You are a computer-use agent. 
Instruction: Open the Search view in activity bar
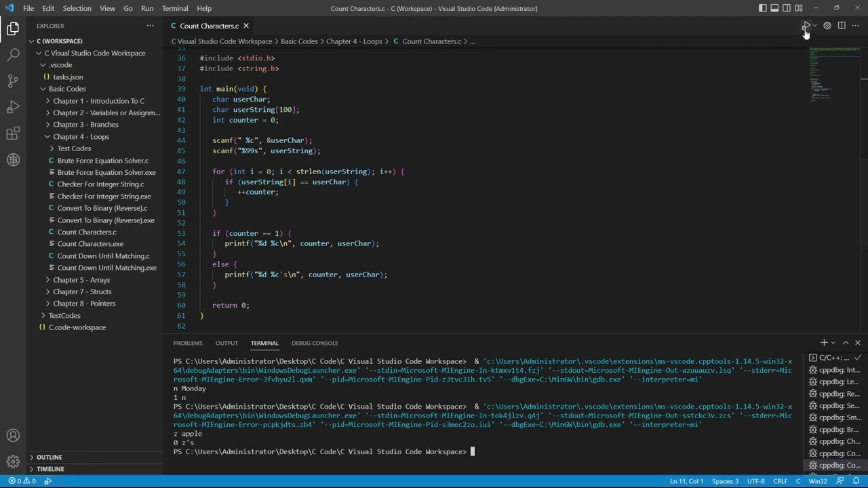[x=13, y=55]
